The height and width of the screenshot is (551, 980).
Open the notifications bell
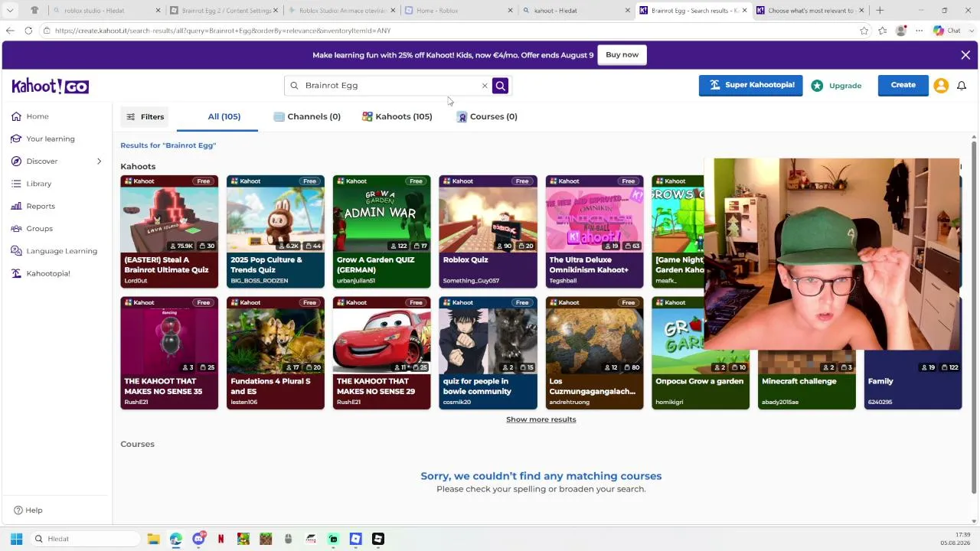point(962,86)
